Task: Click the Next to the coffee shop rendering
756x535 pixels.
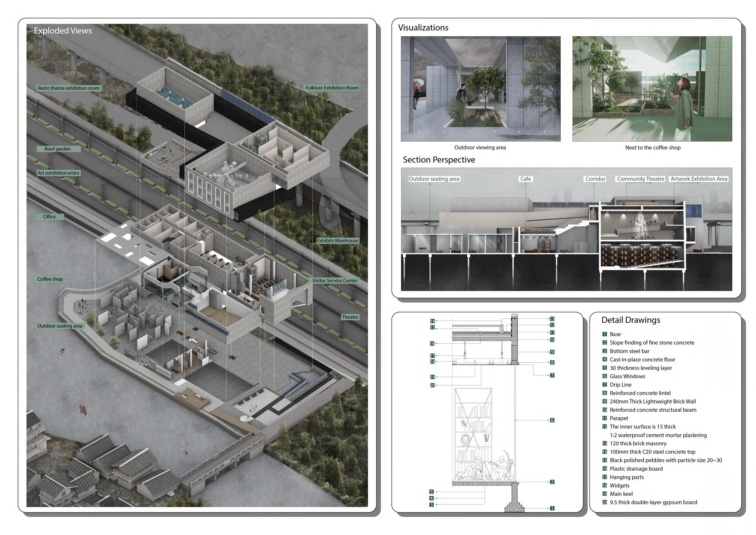Action: pos(652,89)
